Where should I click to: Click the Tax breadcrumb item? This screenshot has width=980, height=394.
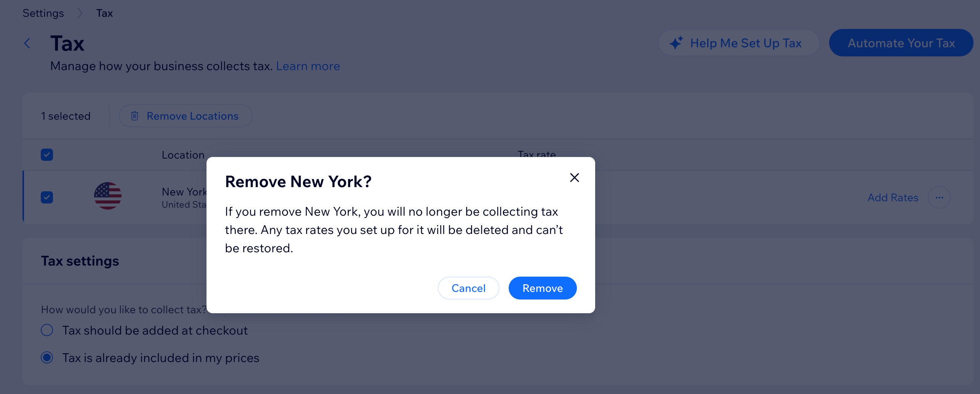pyautogui.click(x=104, y=13)
